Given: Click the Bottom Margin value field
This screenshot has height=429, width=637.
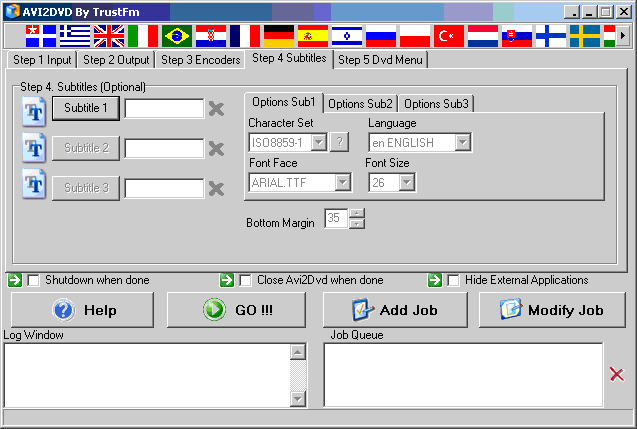Looking at the screenshot, I should point(336,218).
